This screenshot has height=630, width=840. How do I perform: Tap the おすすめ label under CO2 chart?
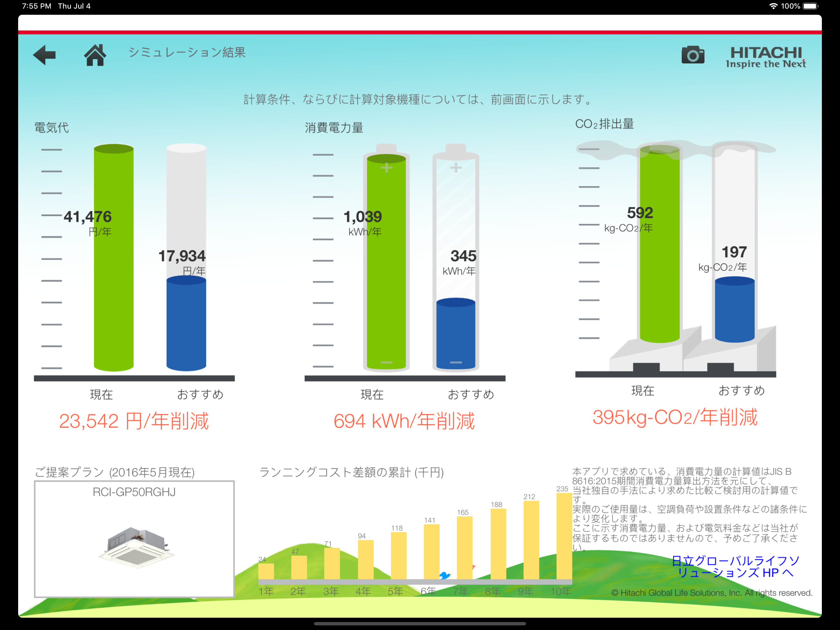(x=742, y=391)
